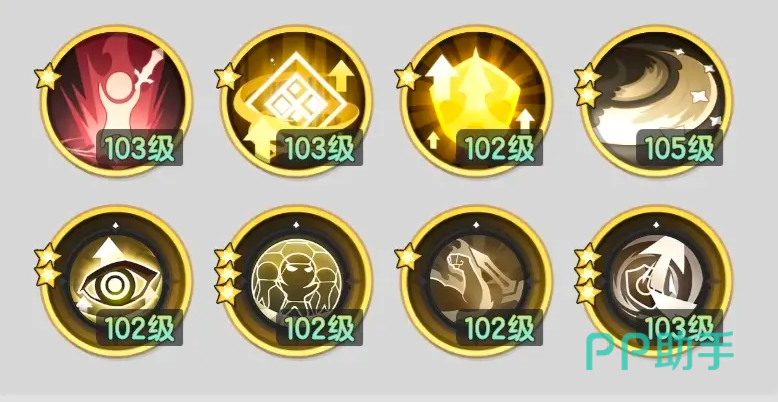Choose the yellow pentagon gem skill icon

tap(476, 101)
